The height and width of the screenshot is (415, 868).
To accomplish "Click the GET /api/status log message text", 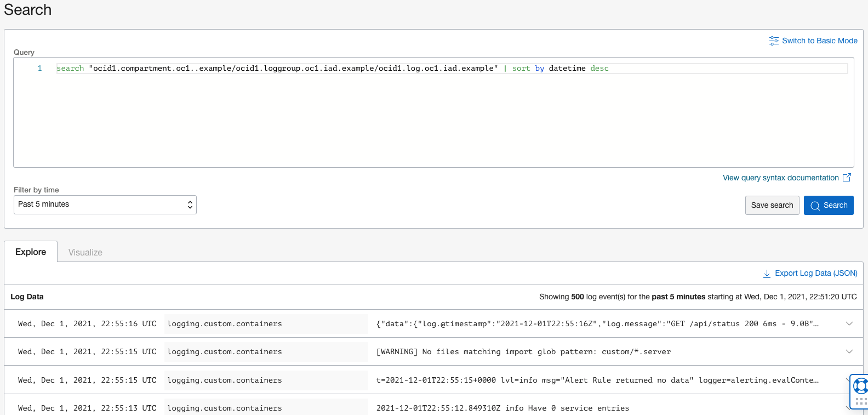I will pos(597,324).
